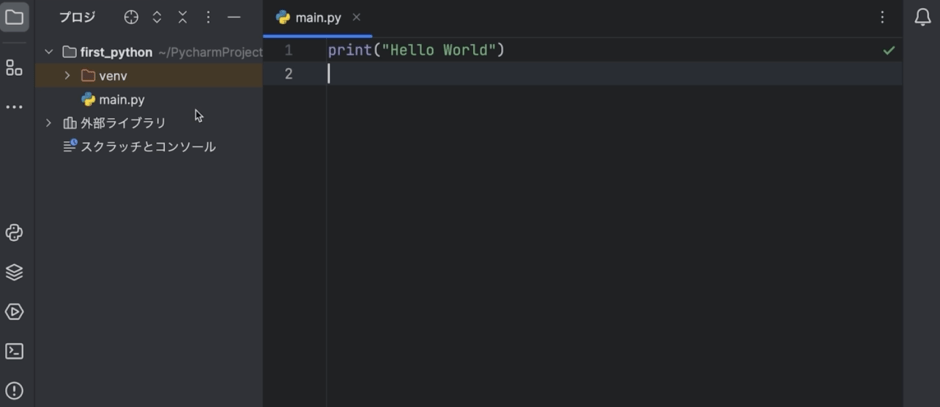The width and height of the screenshot is (940, 407).
Task: Click the green inspection checkmark in editor
Action: [888, 50]
